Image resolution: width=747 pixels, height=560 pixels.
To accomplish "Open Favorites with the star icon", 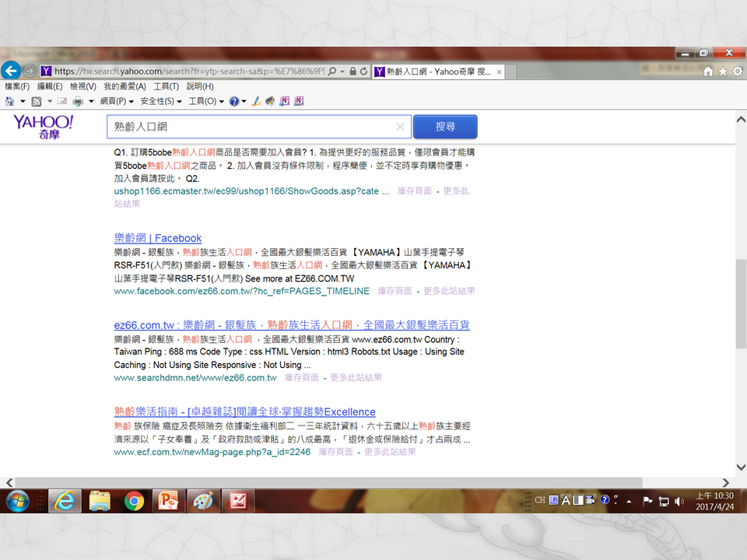I will [x=723, y=72].
